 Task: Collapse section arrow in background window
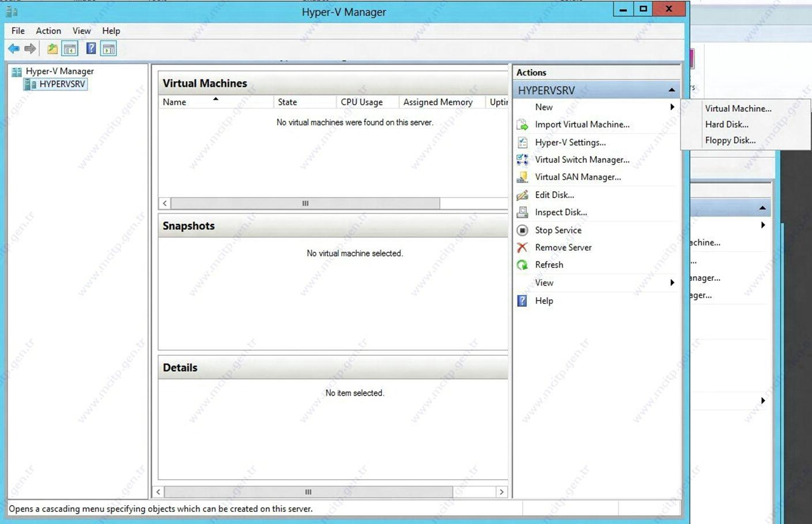[762, 208]
